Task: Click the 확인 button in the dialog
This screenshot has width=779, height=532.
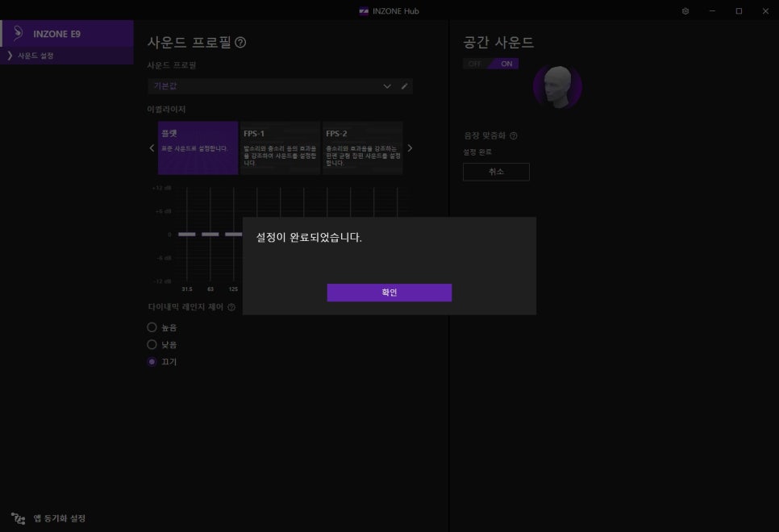Action: pos(389,293)
